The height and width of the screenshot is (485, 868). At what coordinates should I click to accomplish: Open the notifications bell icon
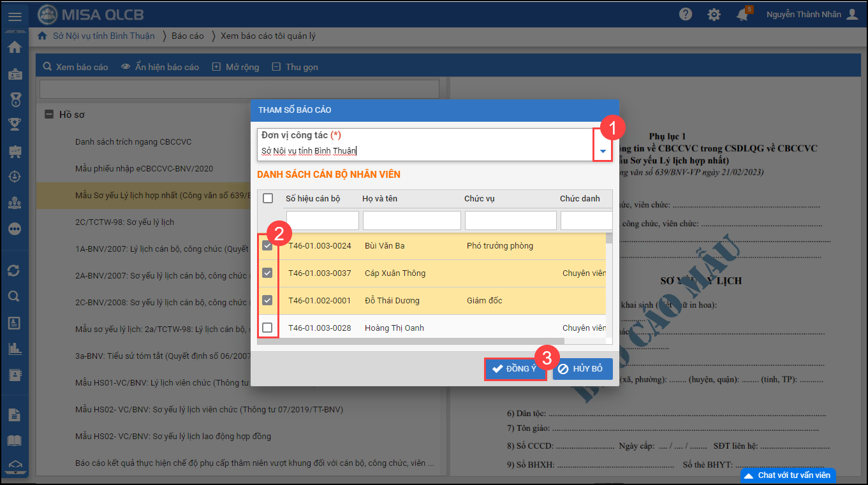pos(742,15)
